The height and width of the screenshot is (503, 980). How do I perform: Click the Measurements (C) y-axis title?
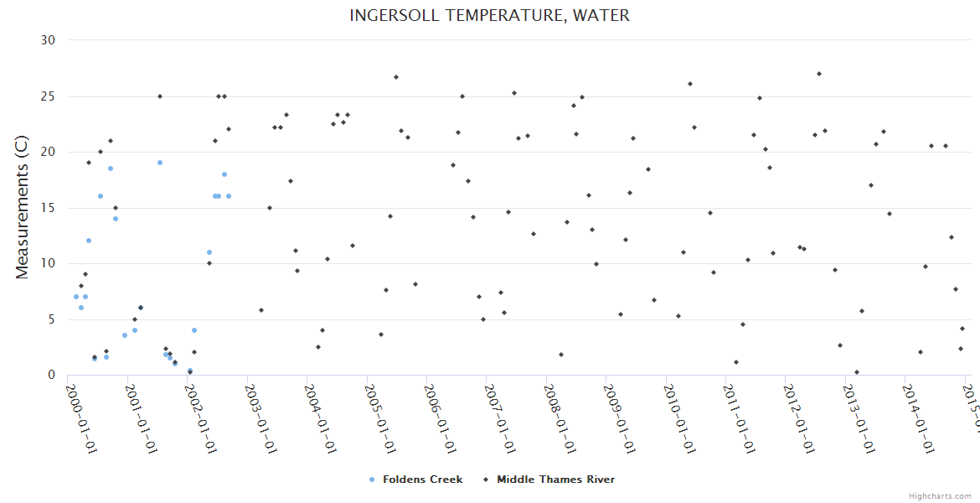(23, 208)
